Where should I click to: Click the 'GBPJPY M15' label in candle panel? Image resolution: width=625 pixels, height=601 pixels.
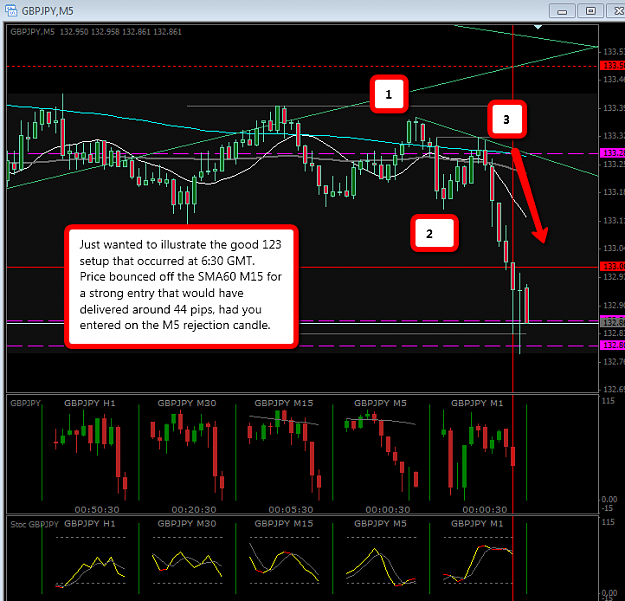[x=284, y=403]
